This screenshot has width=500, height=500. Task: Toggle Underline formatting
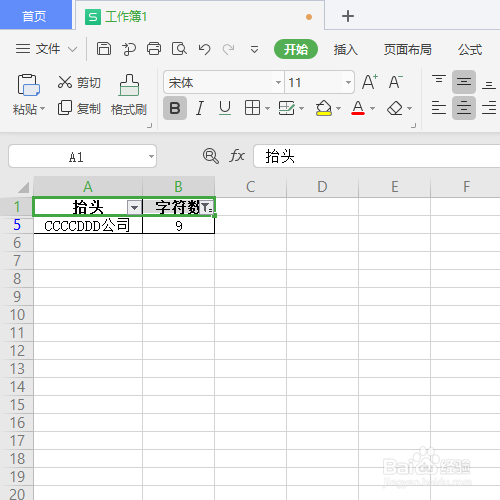pyautogui.click(x=225, y=108)
